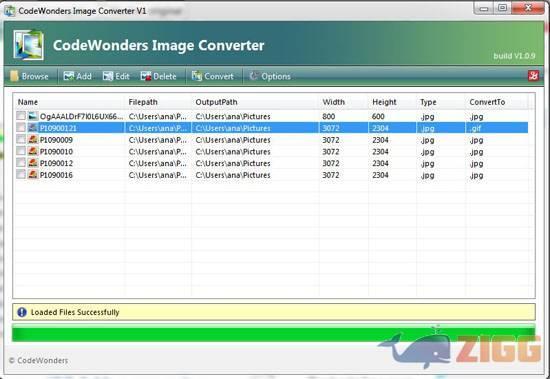Check the box for P1090009 row

21,139
